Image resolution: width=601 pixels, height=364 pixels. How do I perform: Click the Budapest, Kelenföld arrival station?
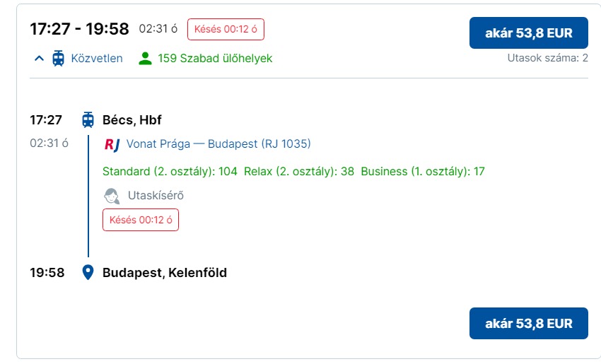tap(165, 272)
